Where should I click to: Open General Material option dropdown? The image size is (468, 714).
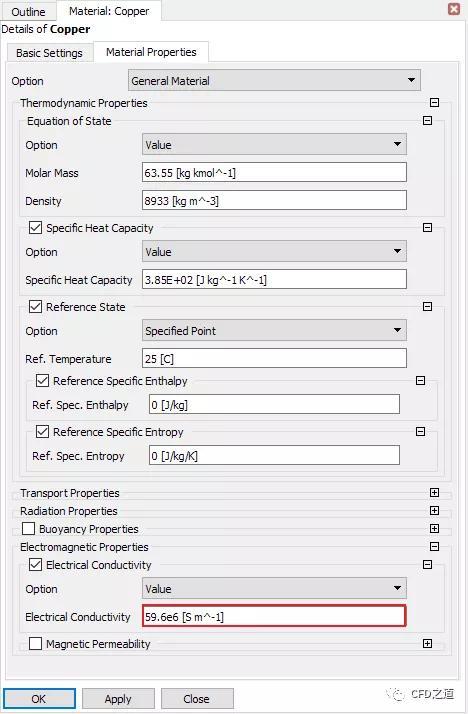[x=274, y=81]
